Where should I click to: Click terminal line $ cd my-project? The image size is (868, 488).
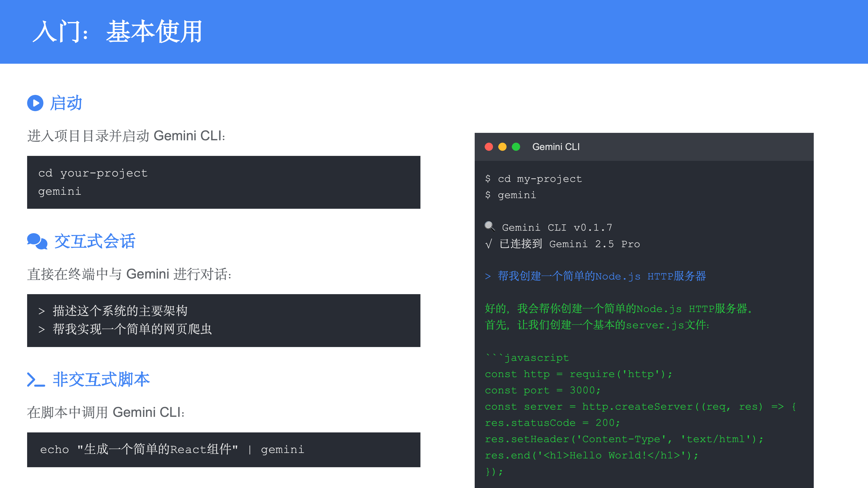tap(533, 179)
